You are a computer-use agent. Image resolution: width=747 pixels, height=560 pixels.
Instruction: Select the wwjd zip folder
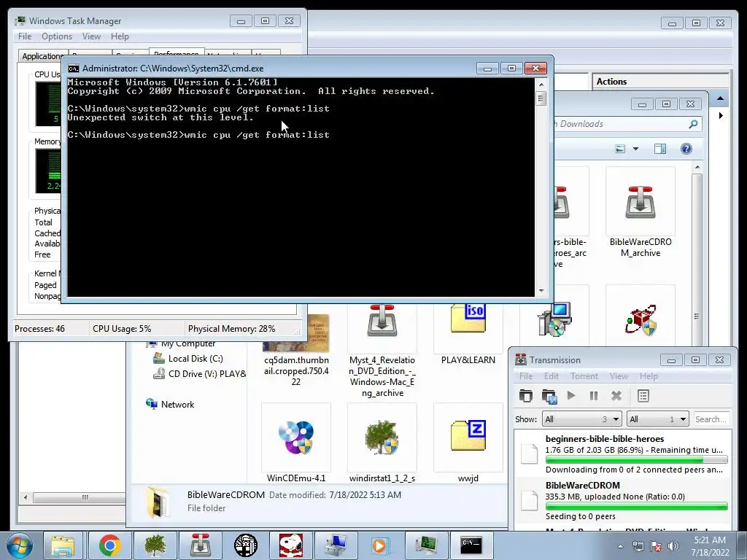[468, 443]
